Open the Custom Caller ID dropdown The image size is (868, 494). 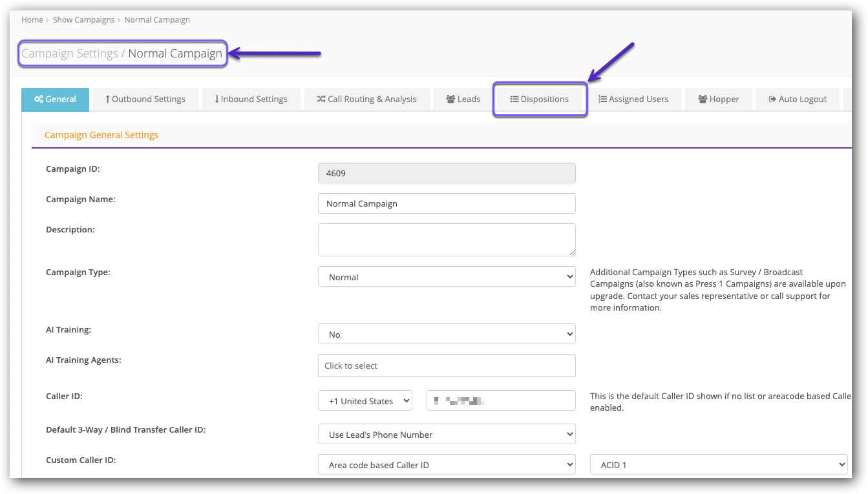pos(446,464)
